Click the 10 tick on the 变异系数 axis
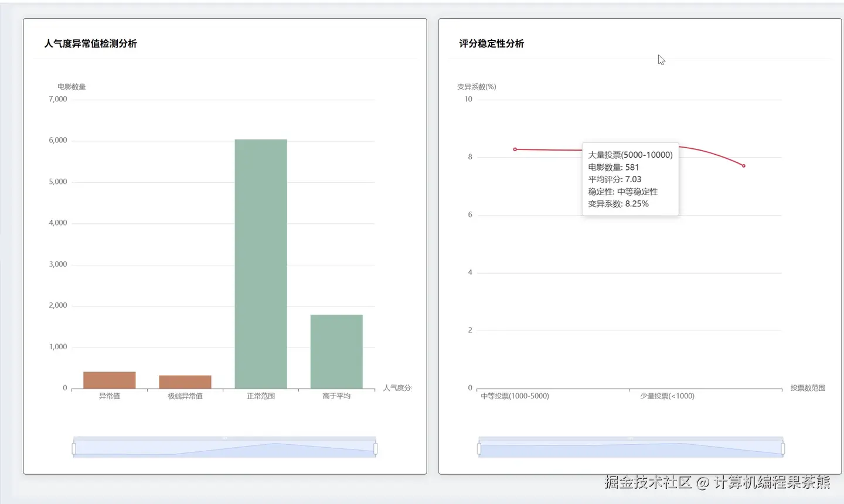Screen dimensions: 844x504 pos(468,99)
